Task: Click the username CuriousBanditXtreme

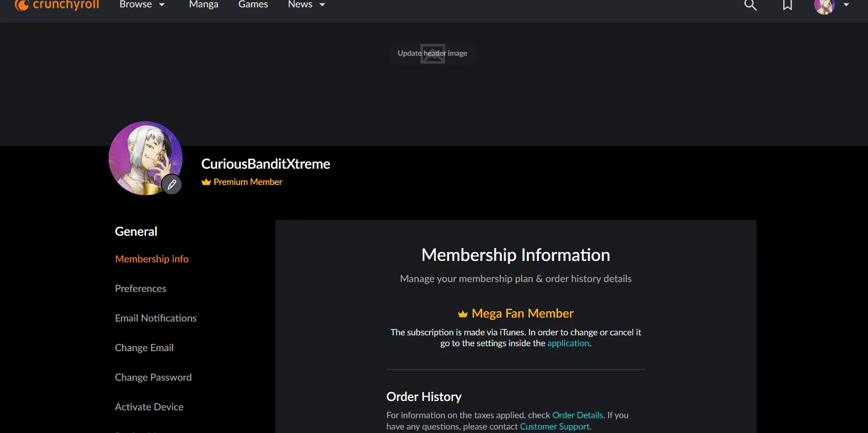Action: pyautogui.click(x=265, y=164)
